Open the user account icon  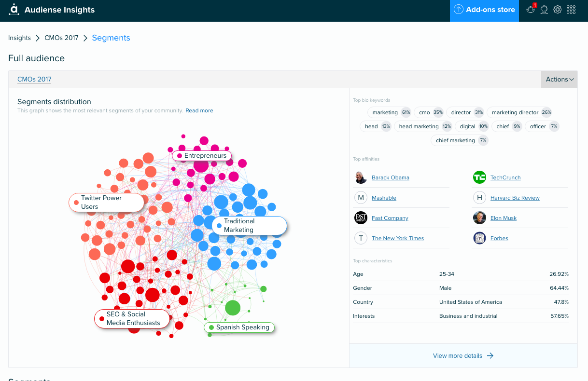click(544, 10)
